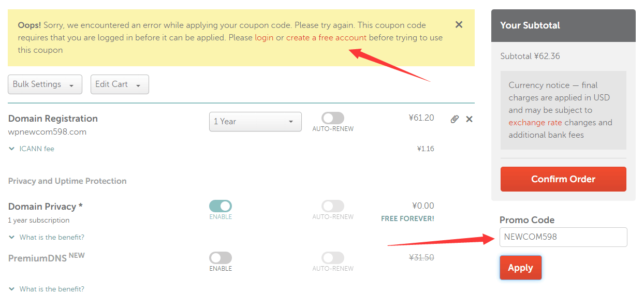Expand Domain Privacy benefit explanation
The width and height of the screenshot is (644, 307).
pyautogui.click(x=46, y=237)
